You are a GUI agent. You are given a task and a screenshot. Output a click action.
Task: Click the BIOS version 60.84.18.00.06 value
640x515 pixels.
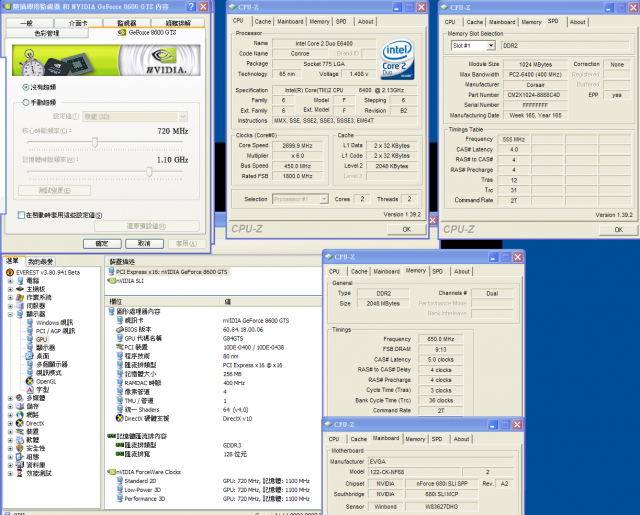point(243,329)
